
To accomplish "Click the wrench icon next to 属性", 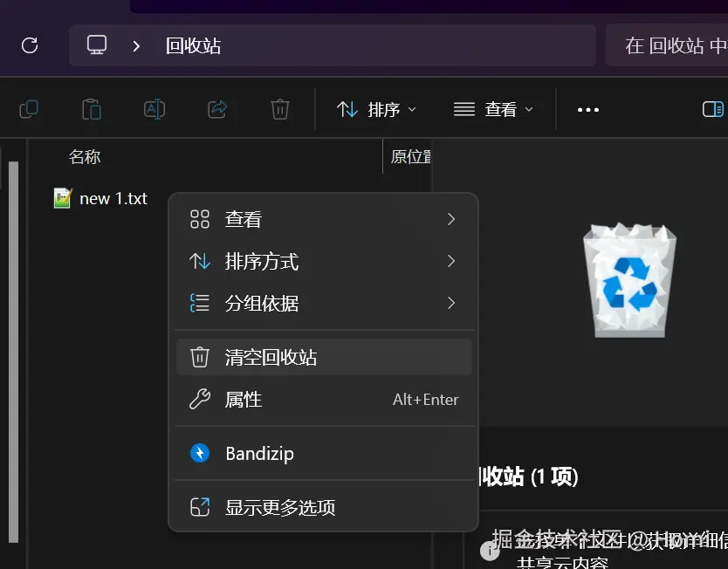I will (200, 399).
